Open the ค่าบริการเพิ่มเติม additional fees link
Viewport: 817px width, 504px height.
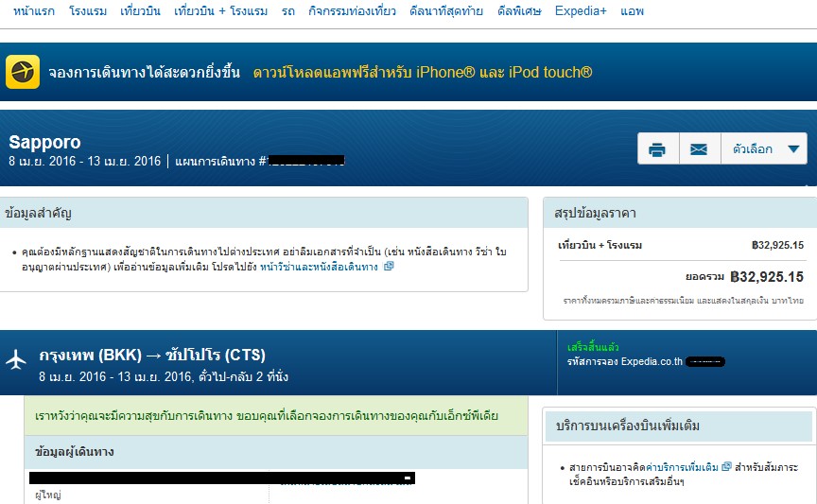coord(682,467)
